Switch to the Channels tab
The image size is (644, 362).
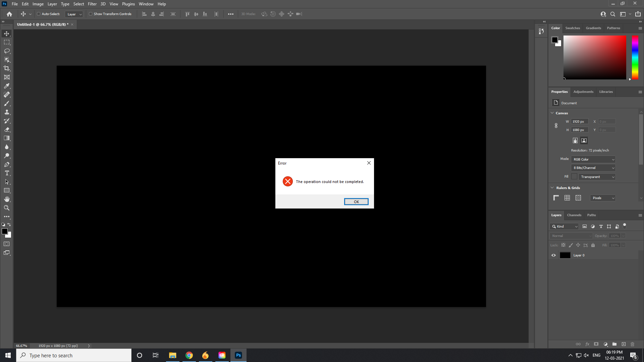click(x=574, y=215)
